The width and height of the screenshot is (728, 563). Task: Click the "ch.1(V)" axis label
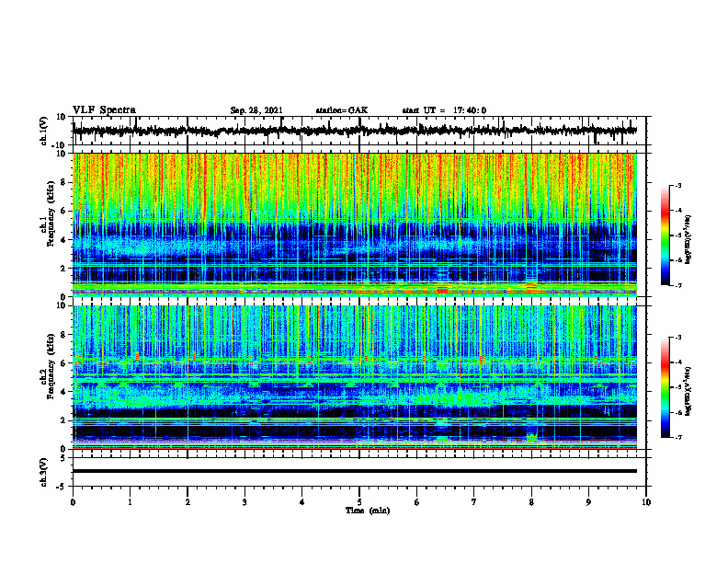pyautogui.click(x=43, y=131)
